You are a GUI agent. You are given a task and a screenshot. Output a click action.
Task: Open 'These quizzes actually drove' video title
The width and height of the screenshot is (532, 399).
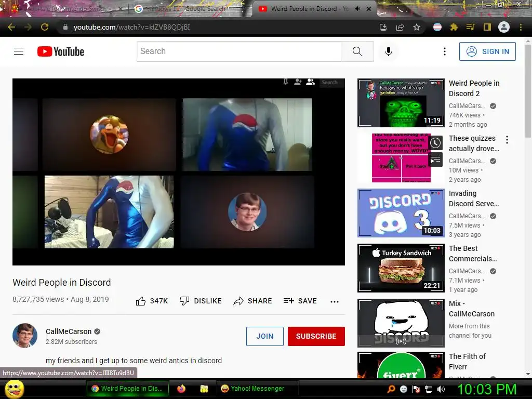point(474,143)
